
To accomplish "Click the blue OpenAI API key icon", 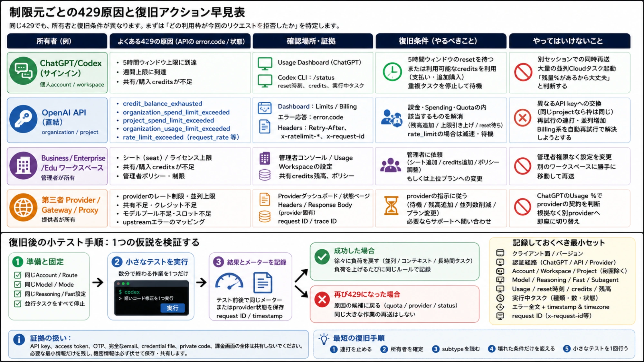I will coord(23,119).
